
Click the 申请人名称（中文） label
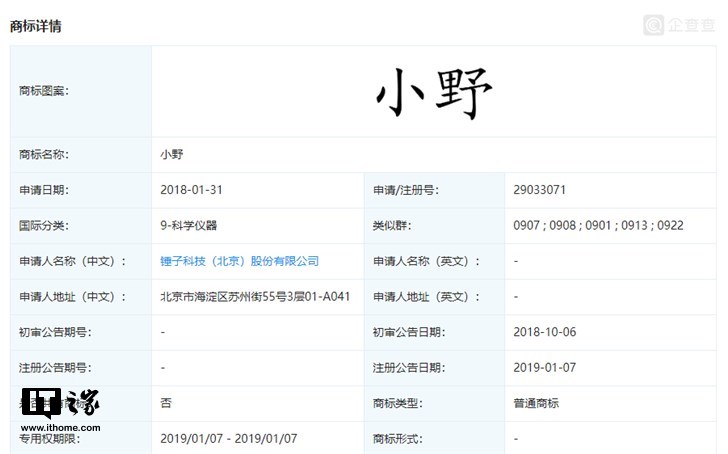[x=72, y=261]
